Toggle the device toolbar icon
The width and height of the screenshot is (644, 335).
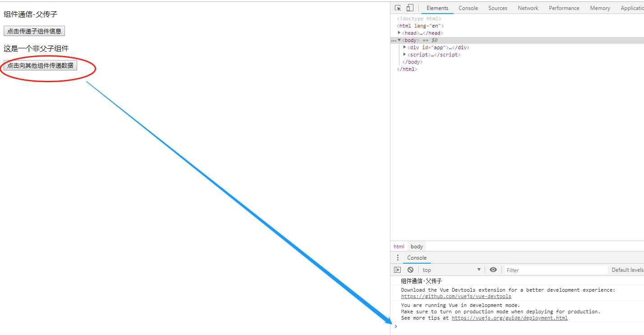pos(410,8)
